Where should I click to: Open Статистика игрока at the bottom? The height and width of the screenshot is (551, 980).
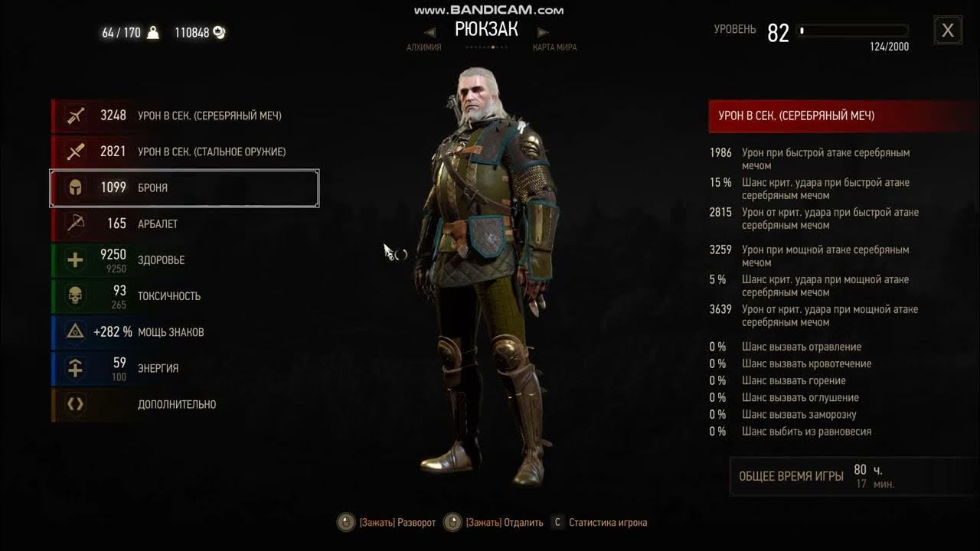[608, 523]
